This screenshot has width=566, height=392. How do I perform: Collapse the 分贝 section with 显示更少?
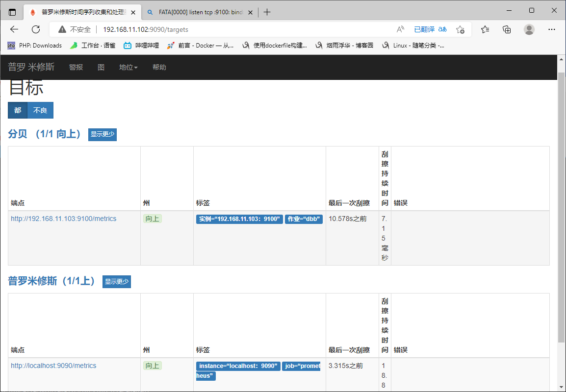[x=103, y=135]
